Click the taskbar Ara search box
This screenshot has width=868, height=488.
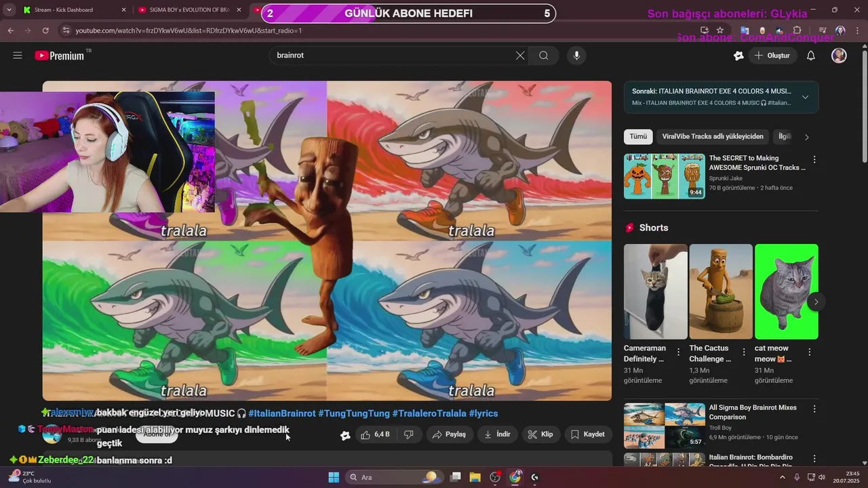393,477
